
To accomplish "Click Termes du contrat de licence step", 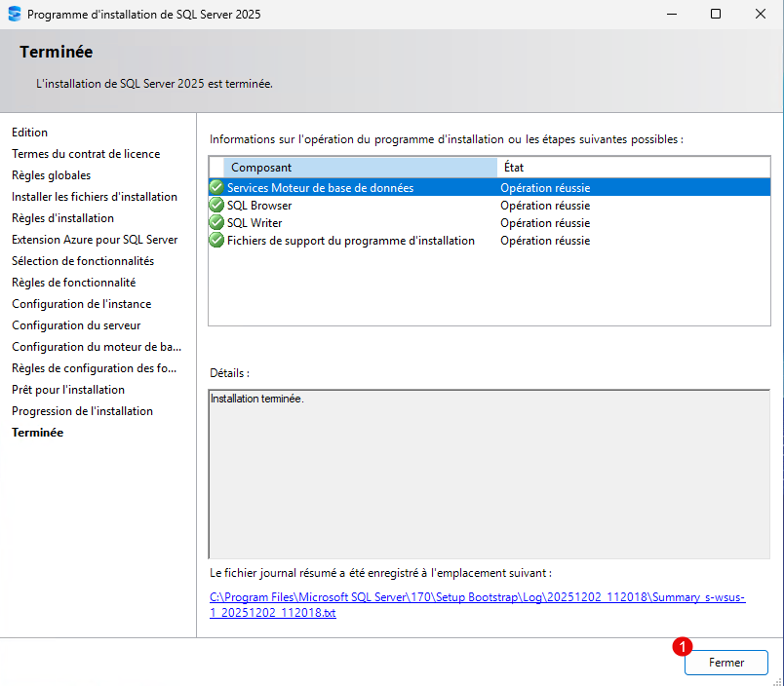I will coord(86,154).
